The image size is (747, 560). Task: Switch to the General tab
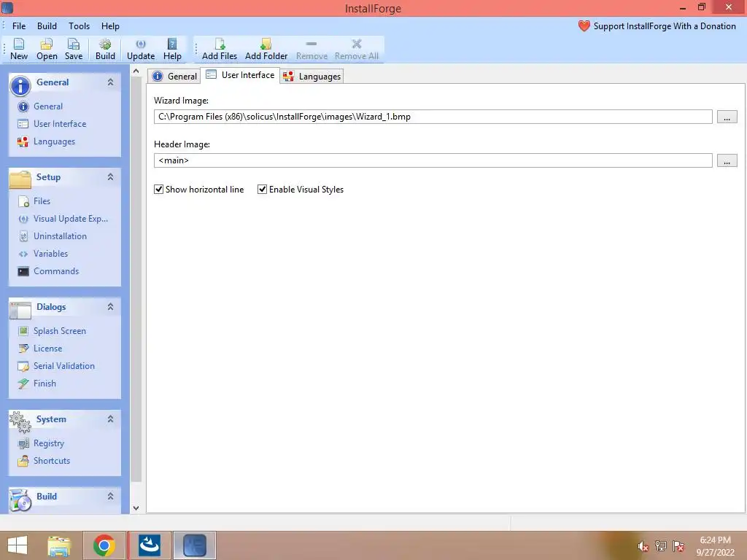174,76
